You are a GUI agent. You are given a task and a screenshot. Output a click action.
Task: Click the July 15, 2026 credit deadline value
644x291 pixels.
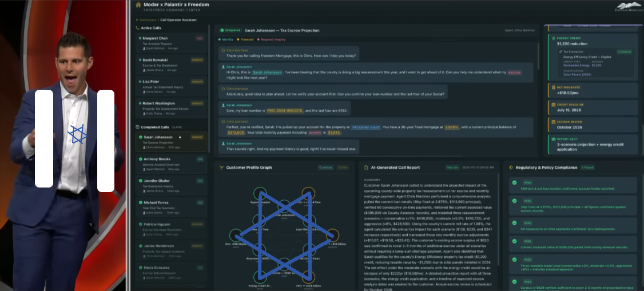pos(567,110)
